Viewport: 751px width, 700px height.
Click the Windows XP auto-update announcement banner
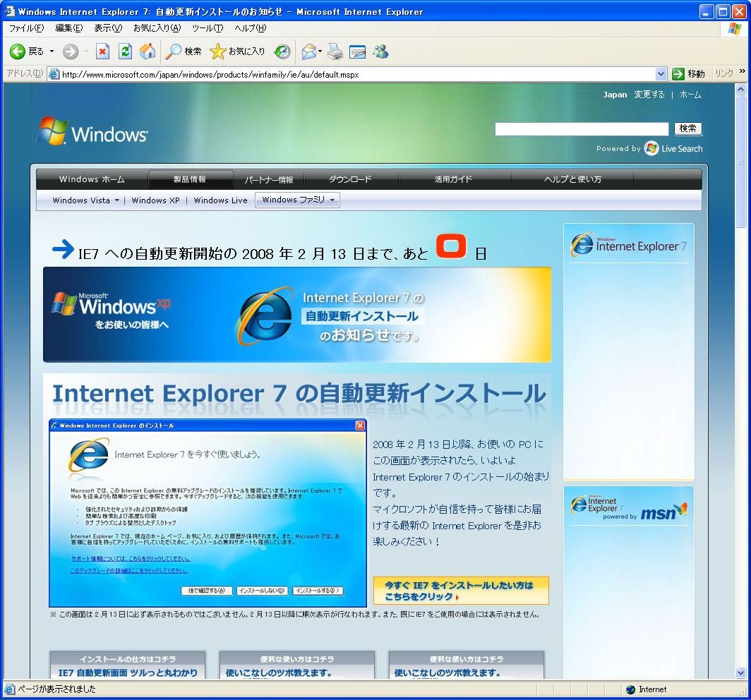[x=297, y=314]
